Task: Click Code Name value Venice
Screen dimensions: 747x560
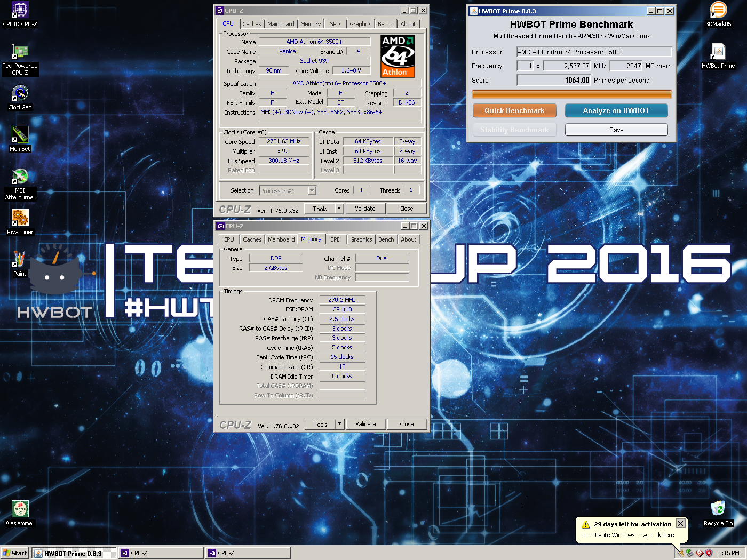Action: coord(288,51)
